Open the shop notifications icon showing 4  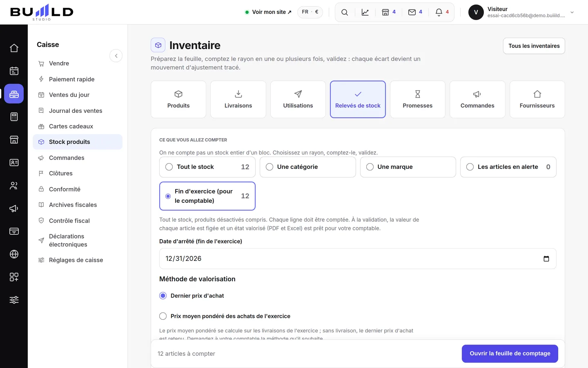(x=389, y=12)
